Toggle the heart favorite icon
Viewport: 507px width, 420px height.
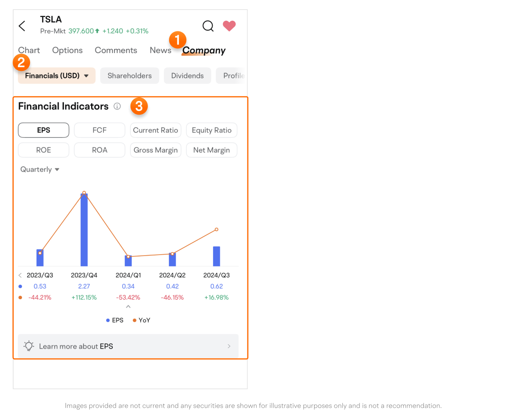tap(229, 26)
